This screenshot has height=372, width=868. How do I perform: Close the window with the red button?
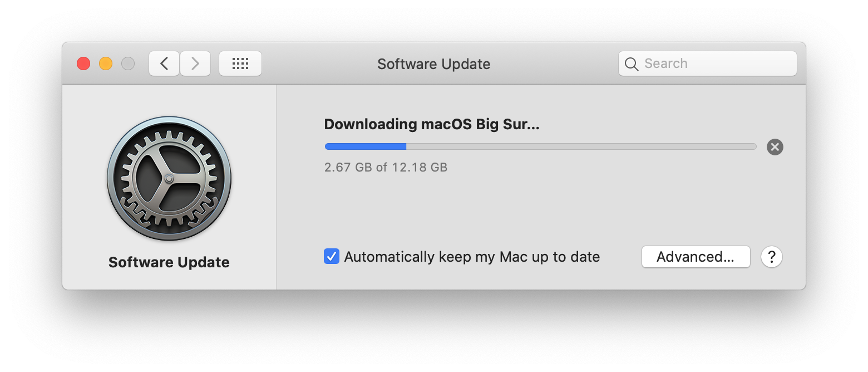(x=83, y=63)
